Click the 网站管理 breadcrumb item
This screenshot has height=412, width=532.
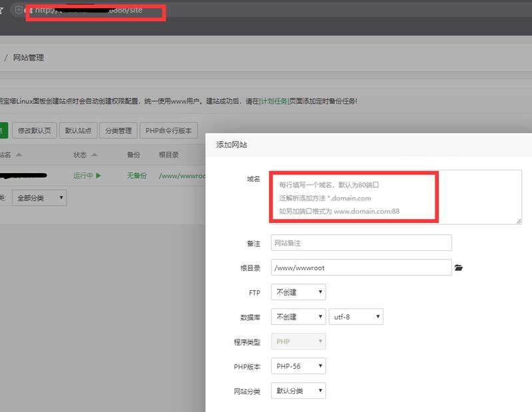29,58
